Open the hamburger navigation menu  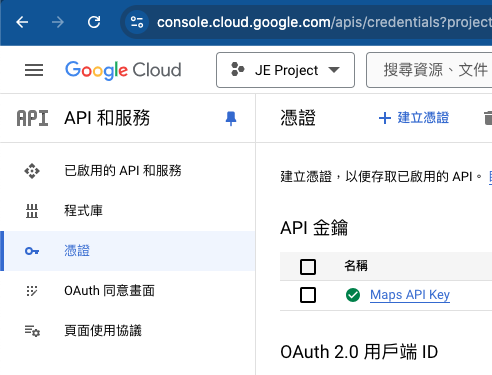pyautogui.click(x=34, y=70)
